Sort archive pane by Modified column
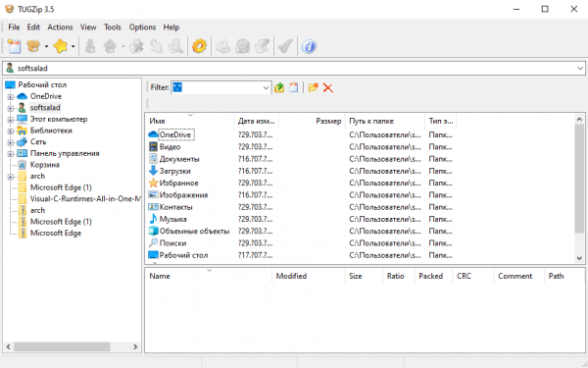 [x=309, y=276]
